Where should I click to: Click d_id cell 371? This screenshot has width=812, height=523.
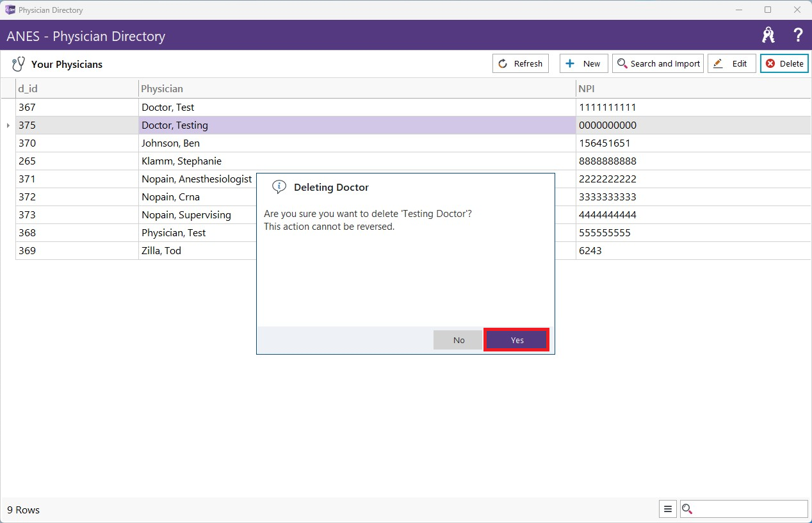click(x=77, y=179)
